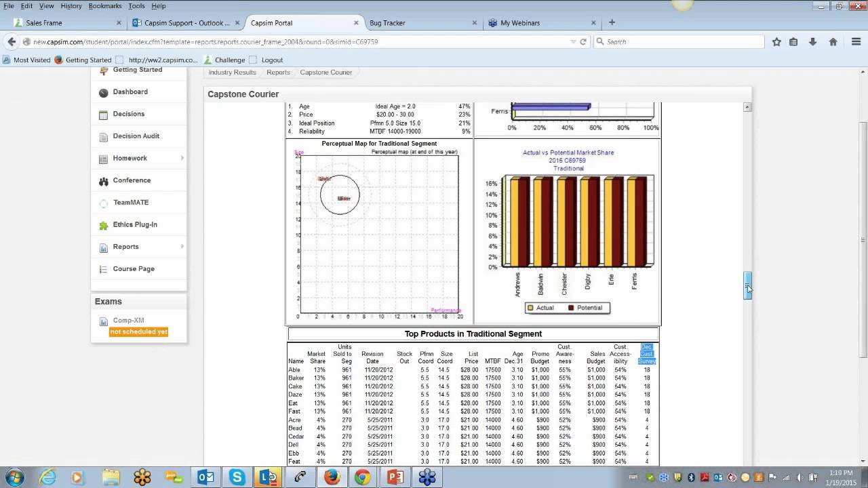
Task: Go to the Firefox home page icon
Action: [833, 41]
